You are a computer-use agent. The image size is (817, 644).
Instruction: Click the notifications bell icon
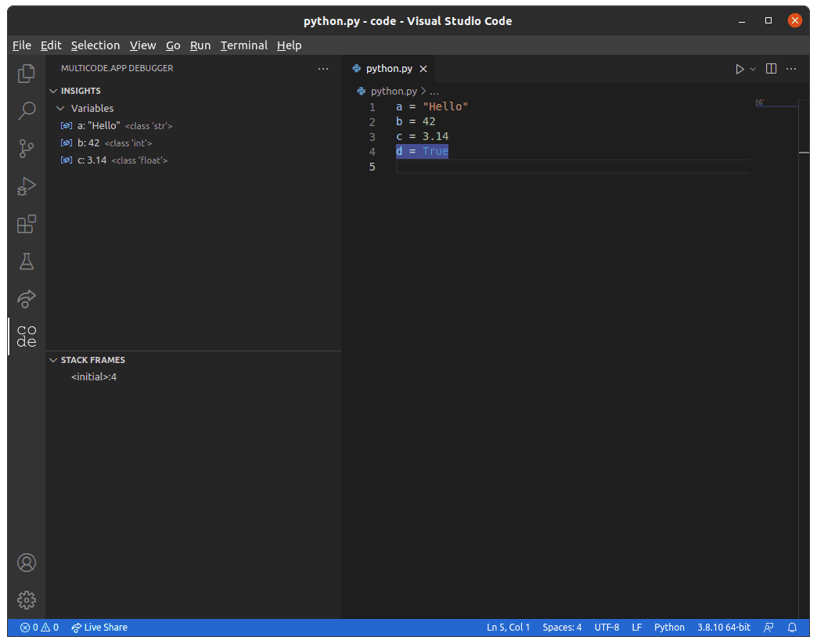(792, 627)
